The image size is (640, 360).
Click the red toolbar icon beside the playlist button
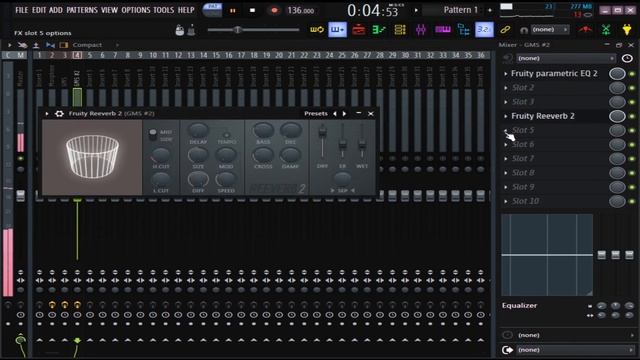pos(358,29)
